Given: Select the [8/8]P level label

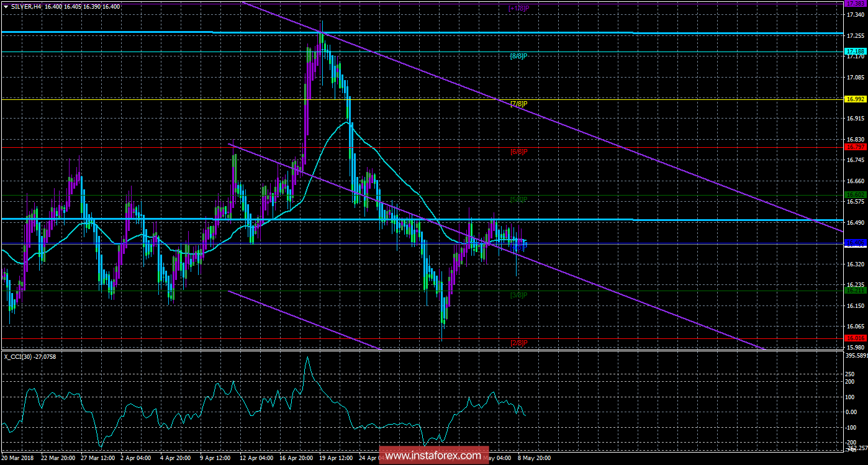Looking at the screenshot, I should pyautogui.click(x=518, y=56).
